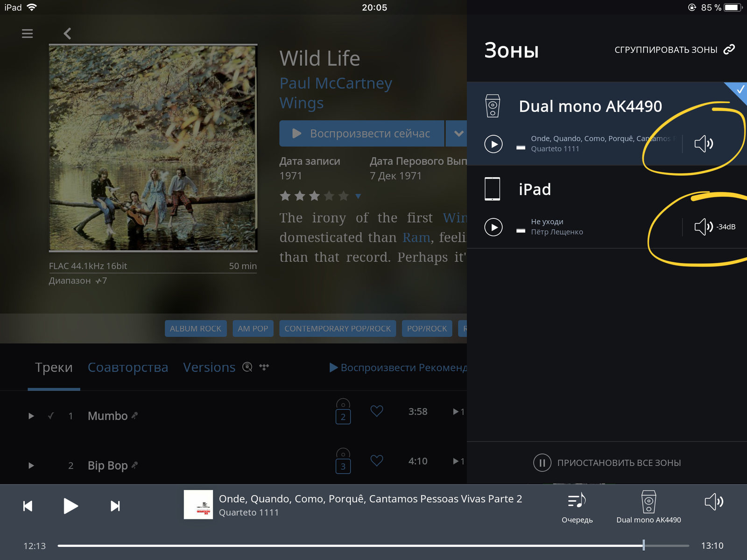Open the Wild Life album cover

click(x=153, y=148)
